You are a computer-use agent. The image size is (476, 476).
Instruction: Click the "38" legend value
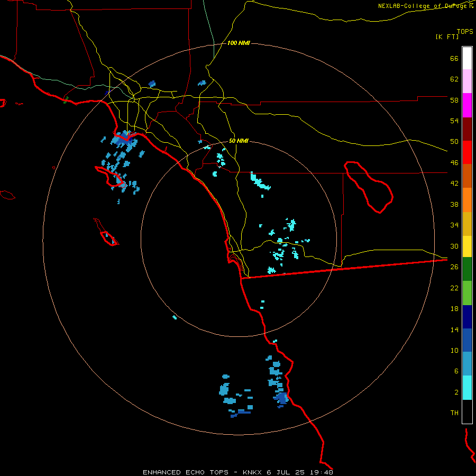(454, 204)
